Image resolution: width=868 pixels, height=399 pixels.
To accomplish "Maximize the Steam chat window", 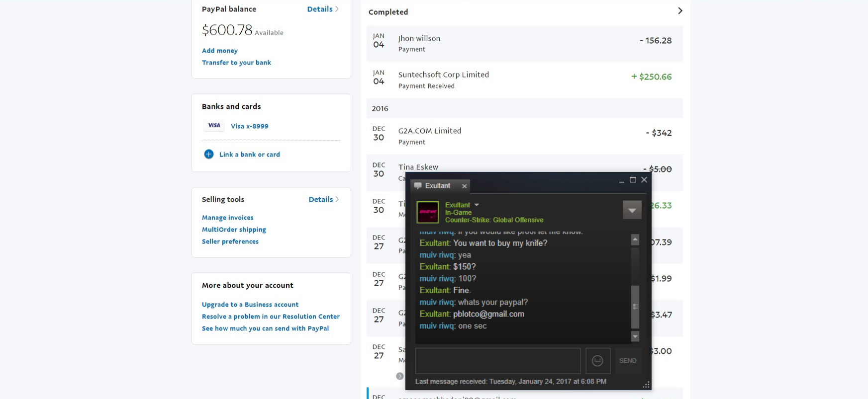I will coord(633,180).
